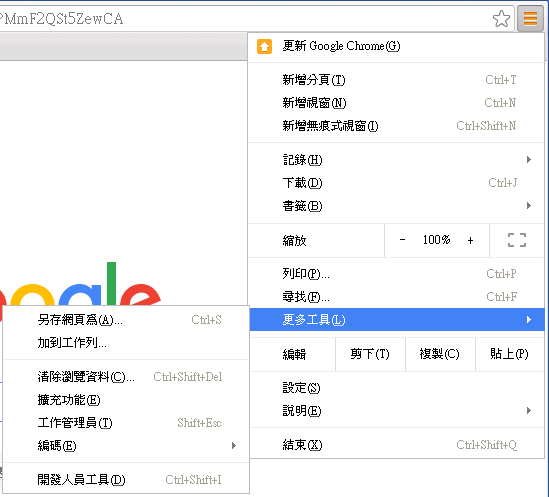Open 新增無痕式視窗(I) incognito window
Screen dimensions: 549x497
coord(396,126)
